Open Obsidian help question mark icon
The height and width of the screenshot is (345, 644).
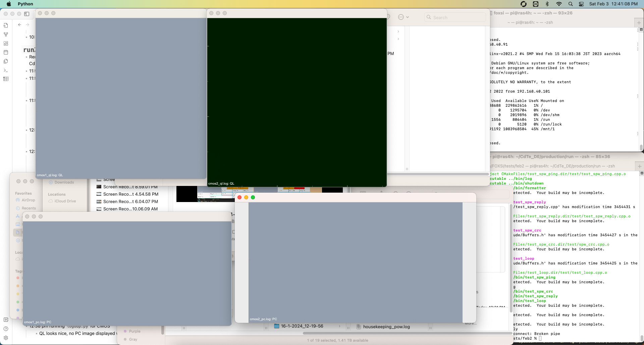6,329
